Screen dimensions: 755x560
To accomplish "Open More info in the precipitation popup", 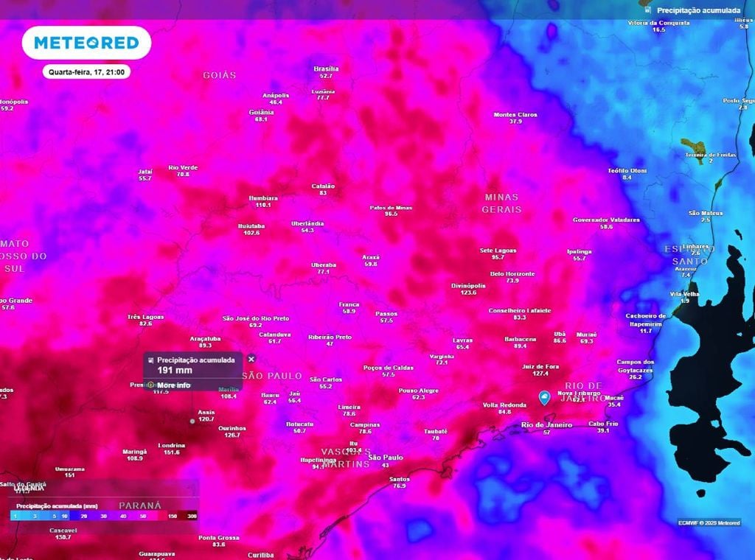I will (x=174, y=385).
